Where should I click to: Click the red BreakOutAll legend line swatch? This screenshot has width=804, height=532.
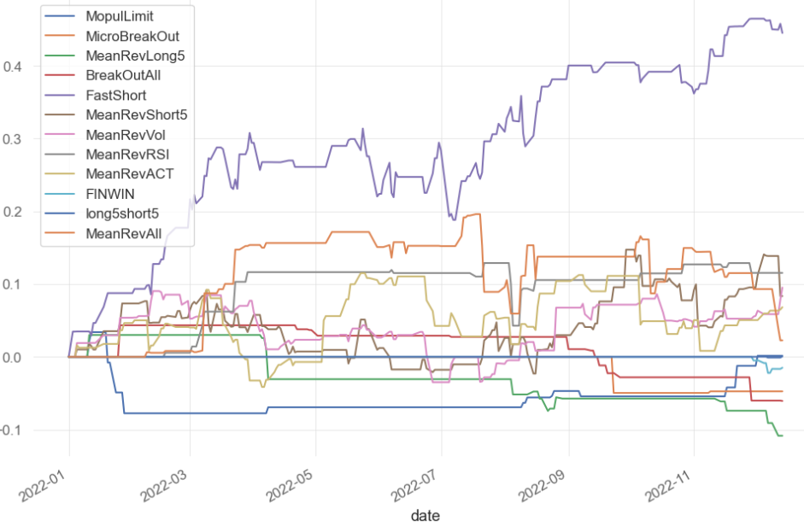coord(62,76)
